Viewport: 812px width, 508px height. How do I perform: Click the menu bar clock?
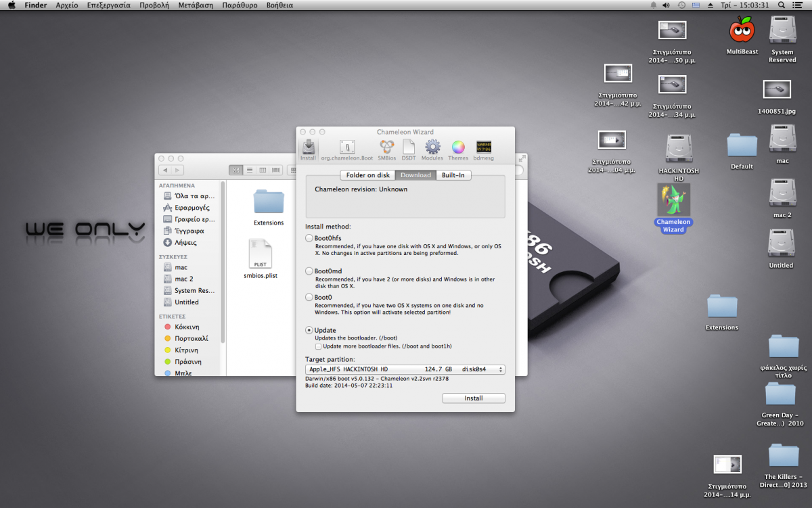tap(746, 5)
